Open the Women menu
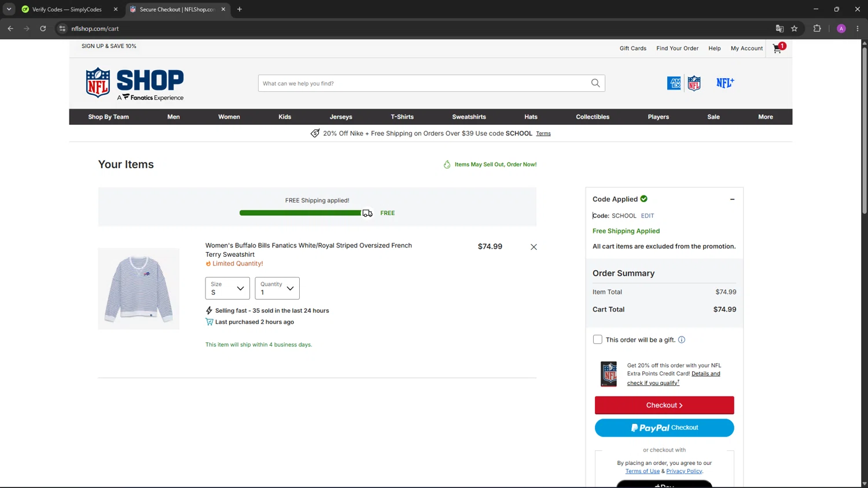The image size is (868, 488). coord(229,117)
